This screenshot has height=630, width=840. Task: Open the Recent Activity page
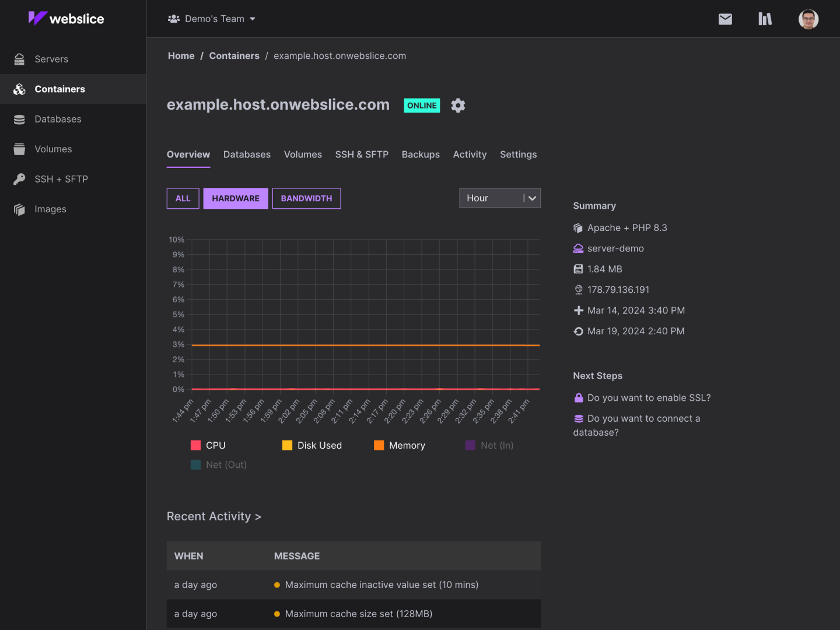[x=214, y=516]
